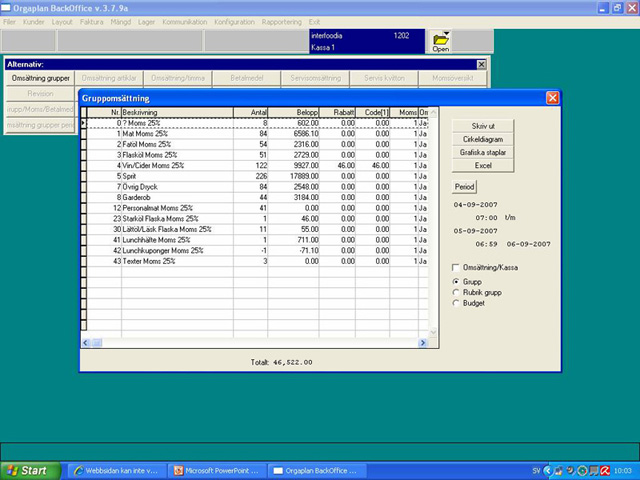Click the Revision button
Screen dimensions: 640x480
point(40,93)
